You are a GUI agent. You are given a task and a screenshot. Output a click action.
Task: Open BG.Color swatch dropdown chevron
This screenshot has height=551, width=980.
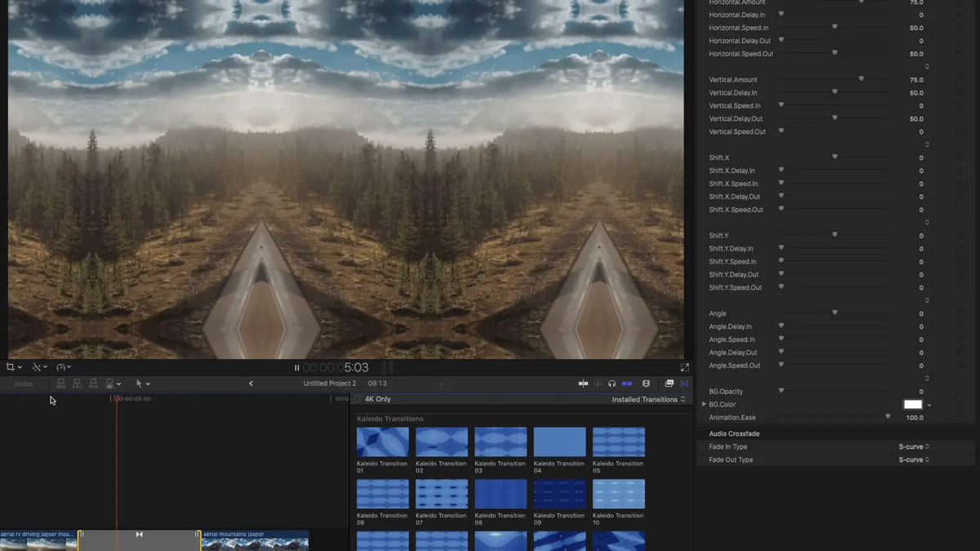click(x=929, y=405)
